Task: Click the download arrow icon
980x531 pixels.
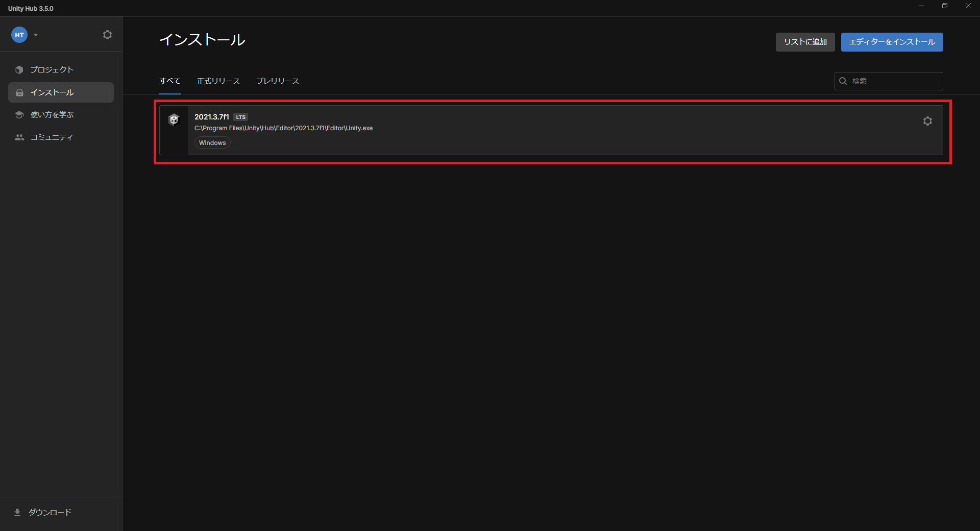Action: (17, 512)
